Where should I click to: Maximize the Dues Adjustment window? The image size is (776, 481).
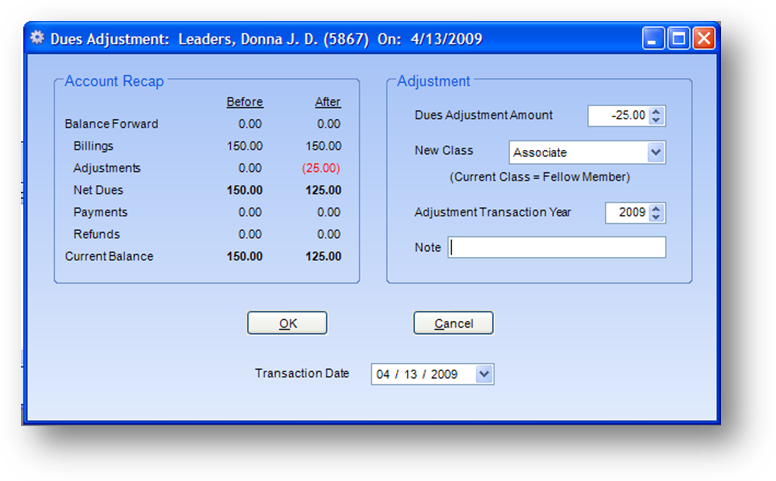pyautogui.click(x=679, y=38)
